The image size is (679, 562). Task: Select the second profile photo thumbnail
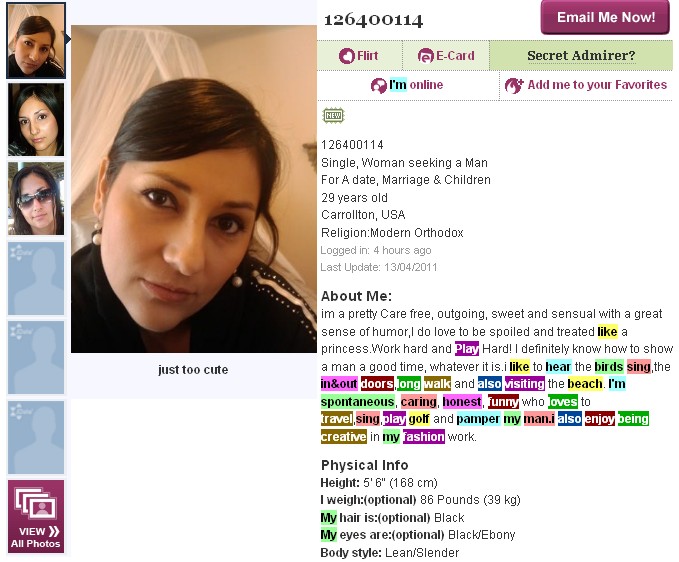click(x=36, y=120)
